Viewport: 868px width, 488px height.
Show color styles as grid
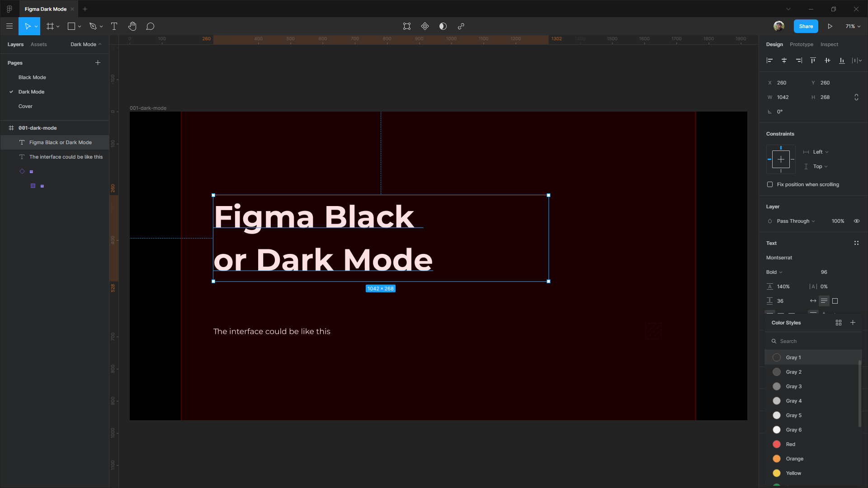click(839, 323)
